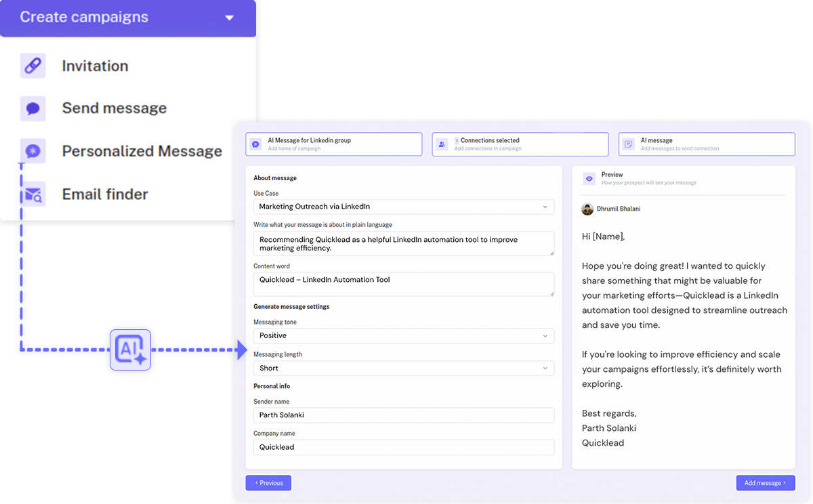Click the name 'Dhrumil Bhalani' in preview
This screenshot has height=504, width=813.
tap(619, 209)
